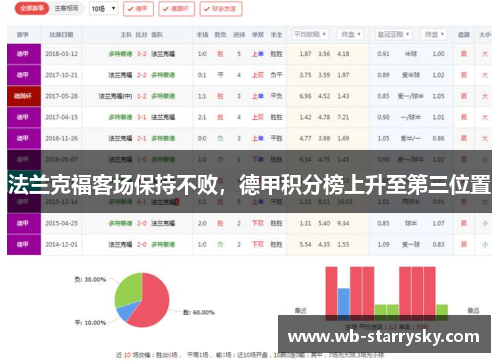Click the 平: 10.00% pie label
This screenshot has width=500, height=362.
pos(90,323)
